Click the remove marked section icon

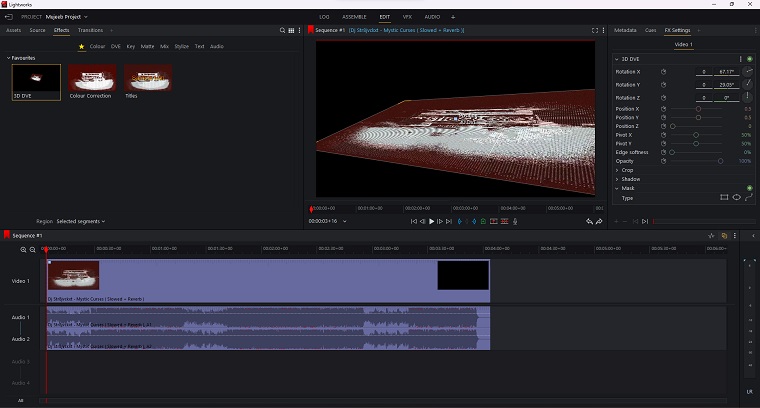pos(493,221)
